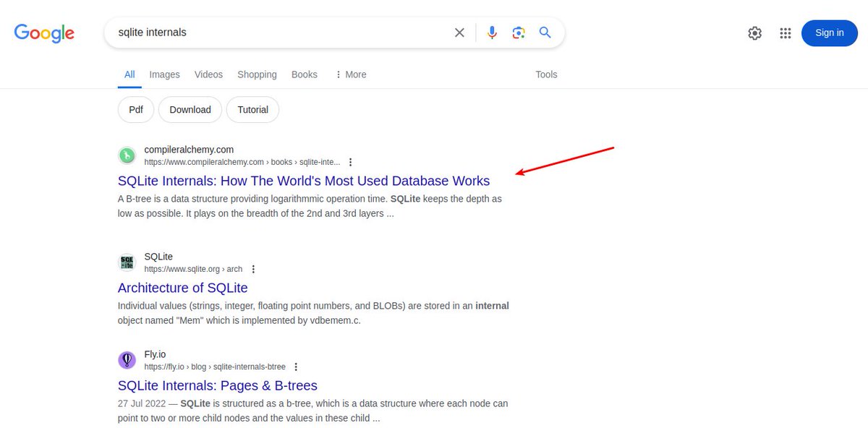Click the SQLite site favicon

[127, 262]
